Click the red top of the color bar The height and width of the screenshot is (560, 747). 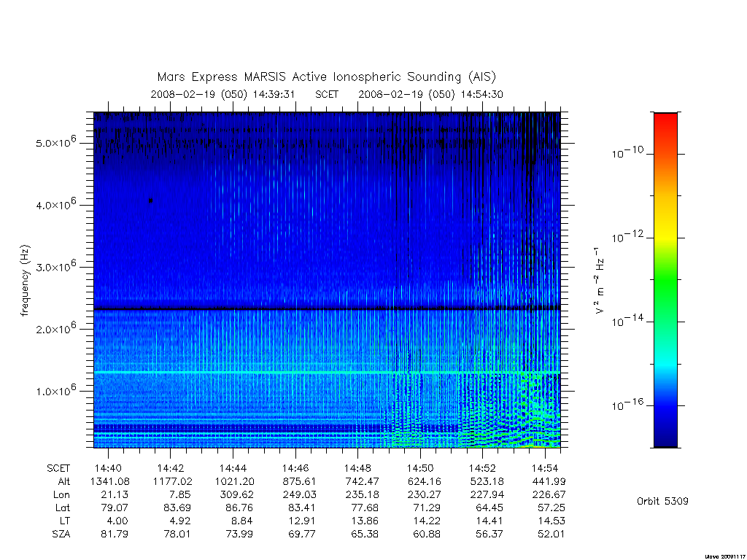665,125
